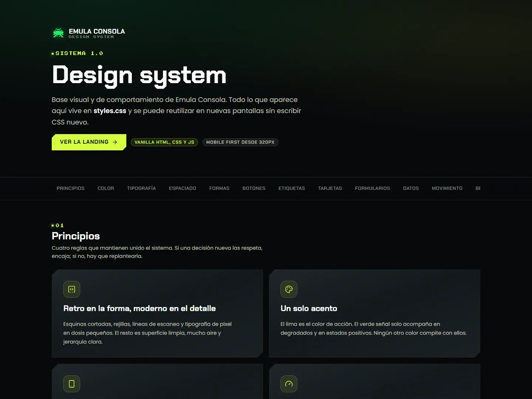Image resolution: width=532 pixels, height=399 pixels.
Task: Click the gauge icon in the lower right card
Action: click(x=289, y=384)
